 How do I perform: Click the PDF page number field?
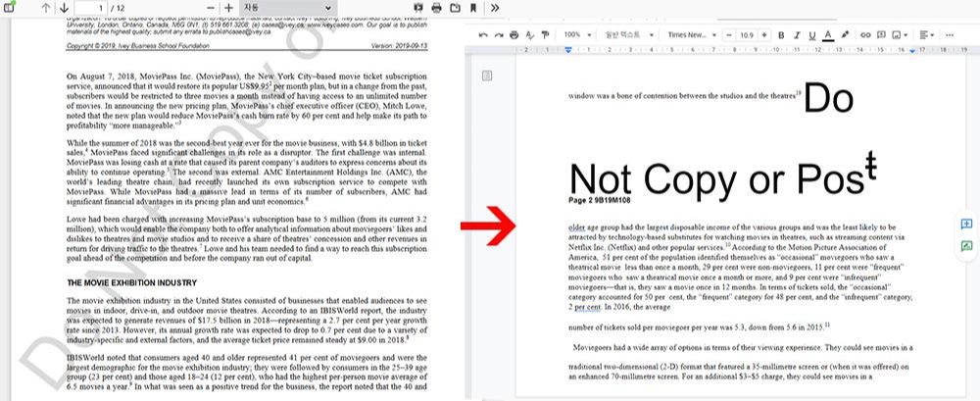coord(90,8)
